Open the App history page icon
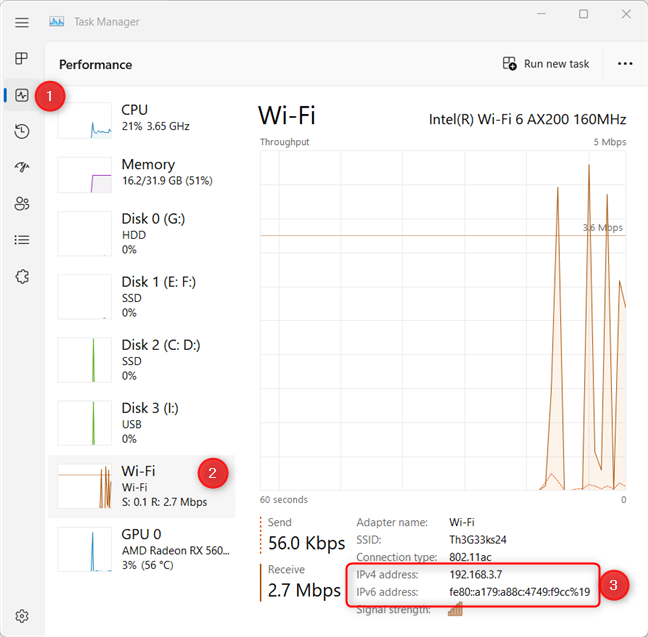 click(21, 131)
